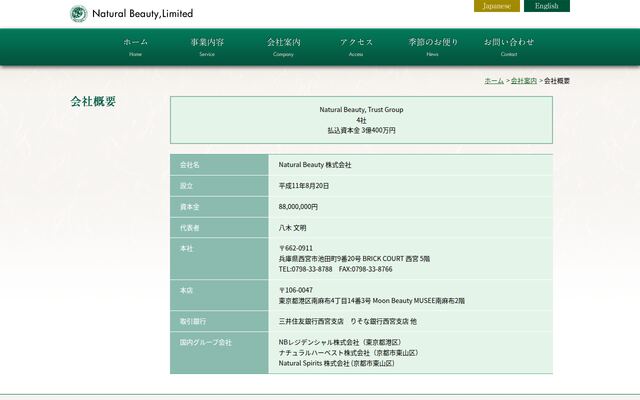Click the ナチュラルハーベスト株式会社 entry

pos(349,353)
